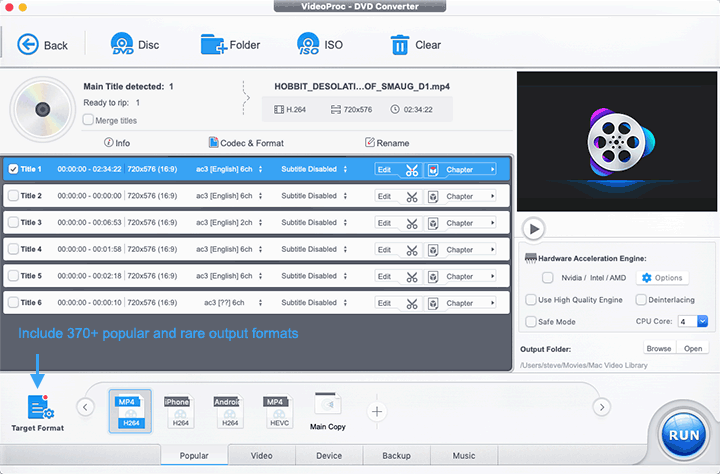Load a DVD using the Disc icon

point(122,44)
